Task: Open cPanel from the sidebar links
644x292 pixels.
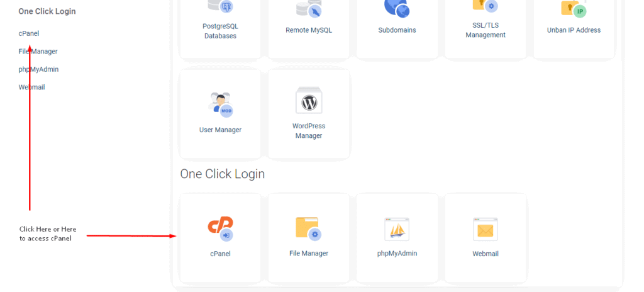Action: [29, 33]
